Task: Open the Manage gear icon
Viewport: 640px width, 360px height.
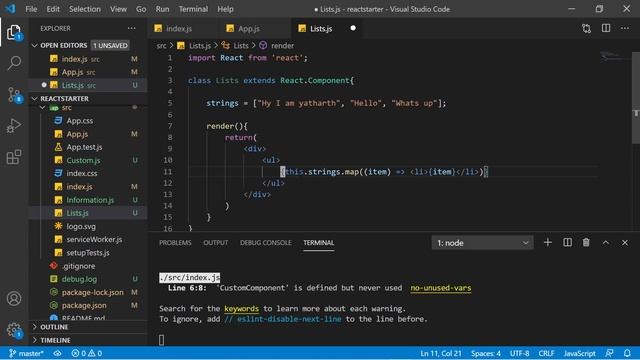Action: 14,329
